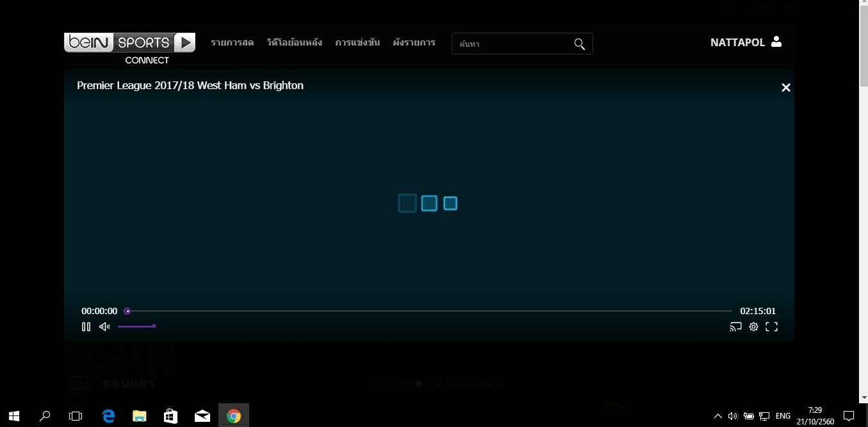
Task: Click the 02:15:01 duration label
Action: pos(758,311)
